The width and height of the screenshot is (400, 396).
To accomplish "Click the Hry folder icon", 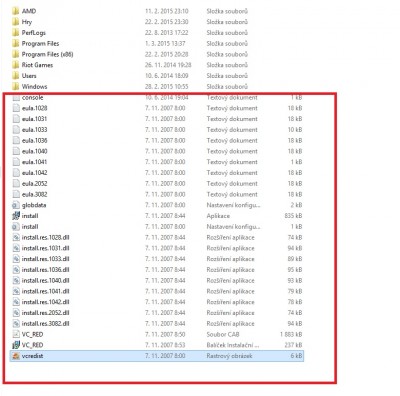I will click(15, 22).
